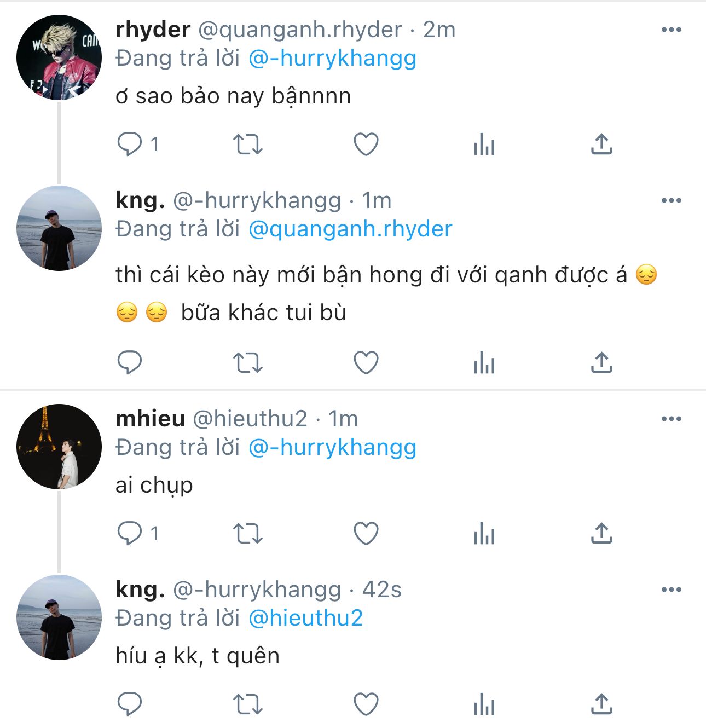The image size is (706, 728).
Task: Open rhyder's profile picture
Action: click(59, 57)
